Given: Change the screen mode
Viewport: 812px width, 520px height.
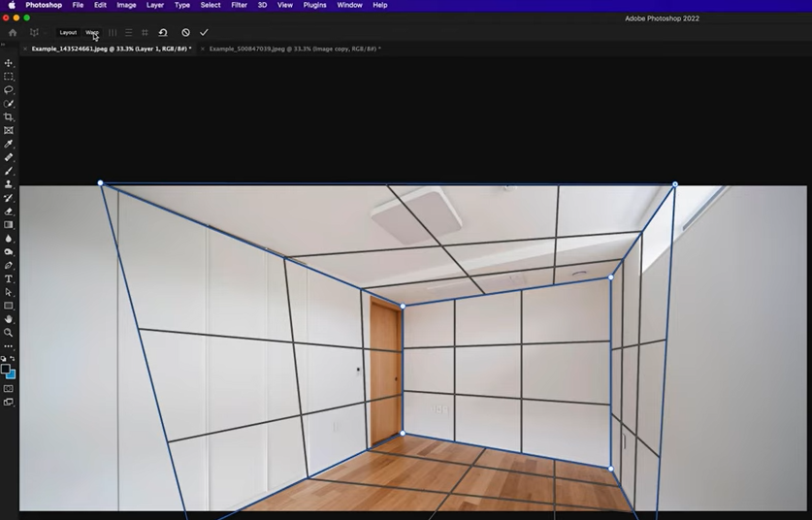Looking at the screenshot, I should 9,402.
